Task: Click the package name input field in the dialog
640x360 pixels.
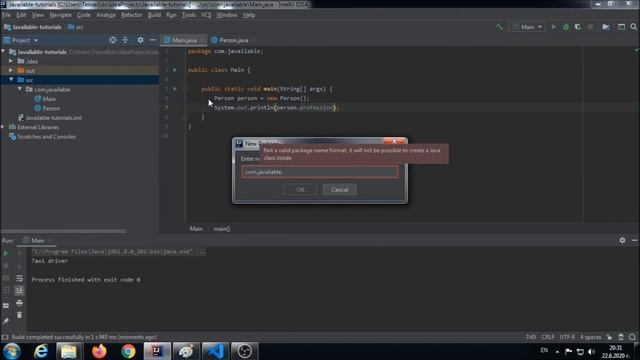Action: (320, 172)
